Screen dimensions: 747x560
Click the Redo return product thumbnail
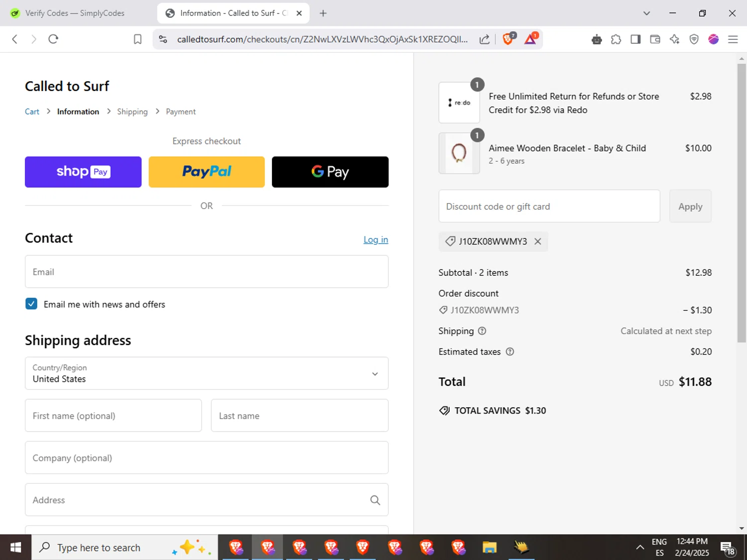459,103
